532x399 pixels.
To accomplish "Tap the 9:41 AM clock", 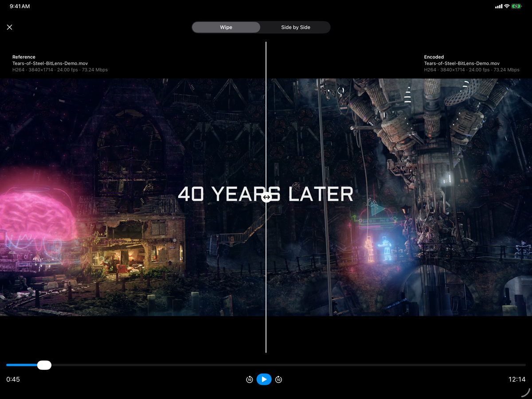I will click(20, 7).
